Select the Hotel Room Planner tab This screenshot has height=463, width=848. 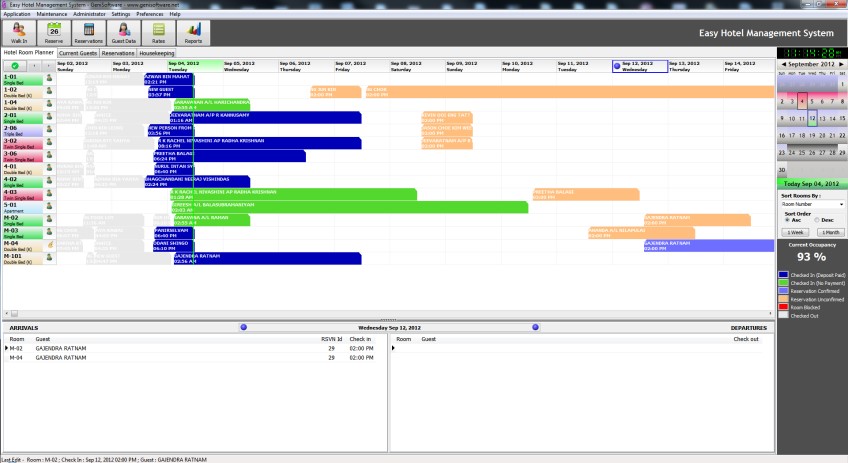(29, 52)
